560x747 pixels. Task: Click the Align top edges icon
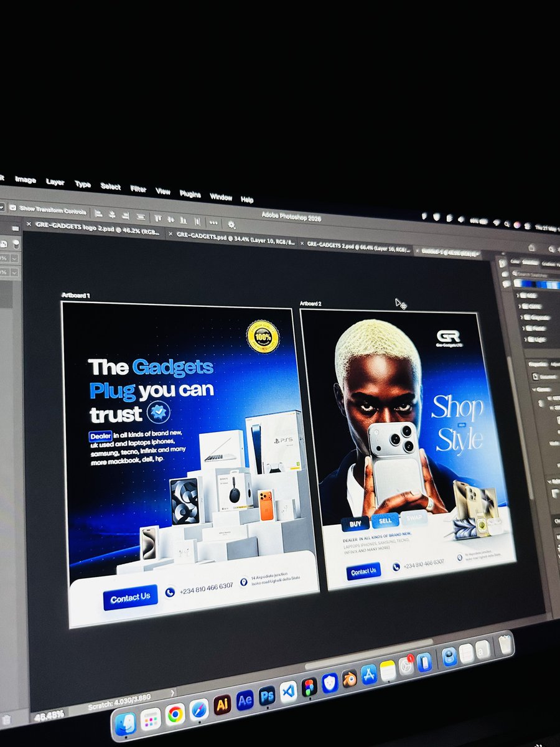click(157, 218)
